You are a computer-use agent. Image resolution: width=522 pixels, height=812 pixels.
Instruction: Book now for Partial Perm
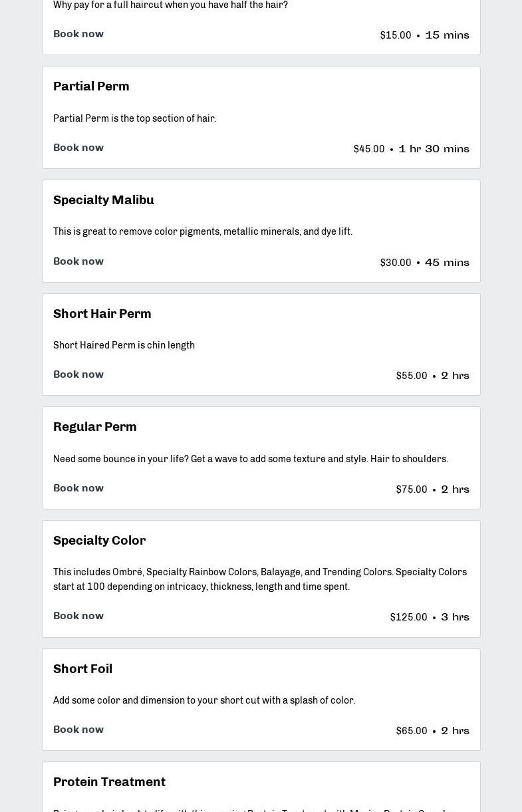tap(78, 148)
